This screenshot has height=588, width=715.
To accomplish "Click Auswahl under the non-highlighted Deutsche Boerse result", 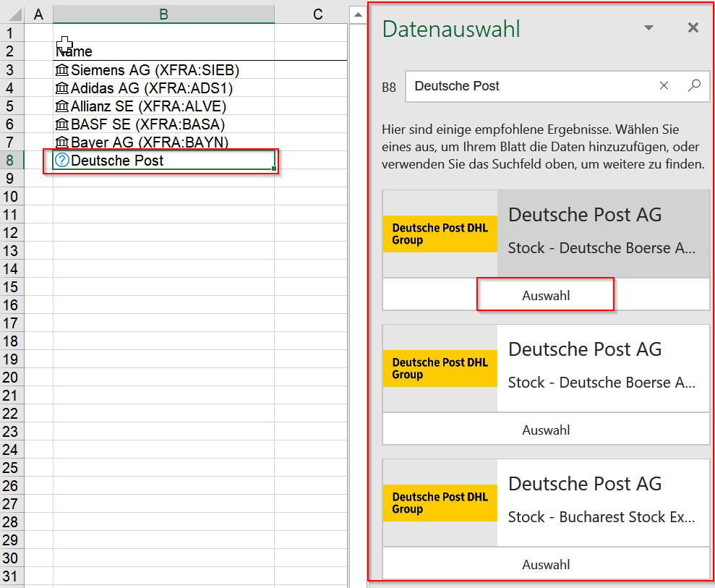I will point(546,430).
